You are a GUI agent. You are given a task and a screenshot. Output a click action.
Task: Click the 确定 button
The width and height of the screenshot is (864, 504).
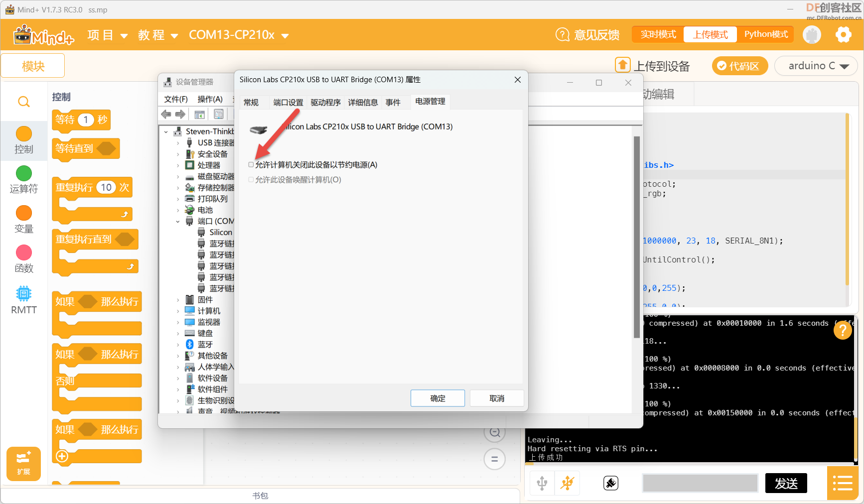click(x=438, y=398)
